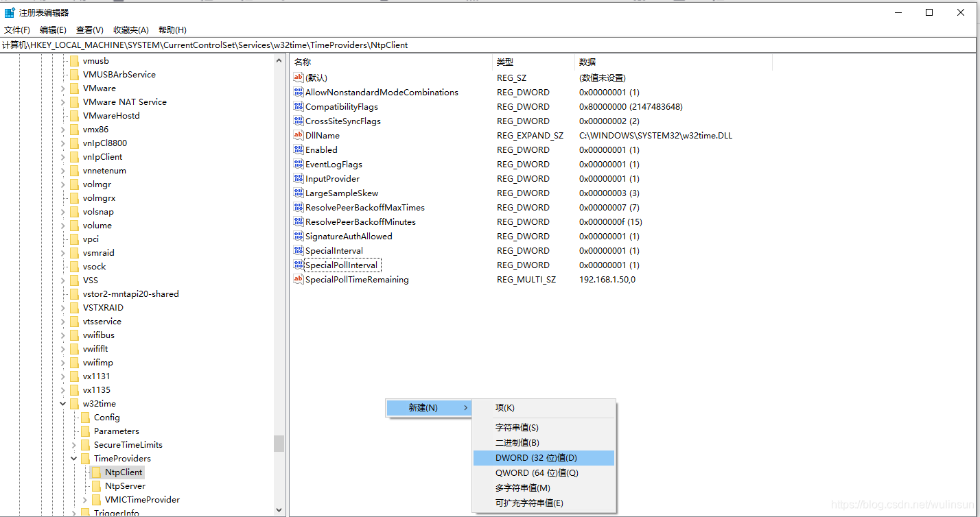Click the ab icon beside (默认)
980x517 pixels.
coord(299,77)
